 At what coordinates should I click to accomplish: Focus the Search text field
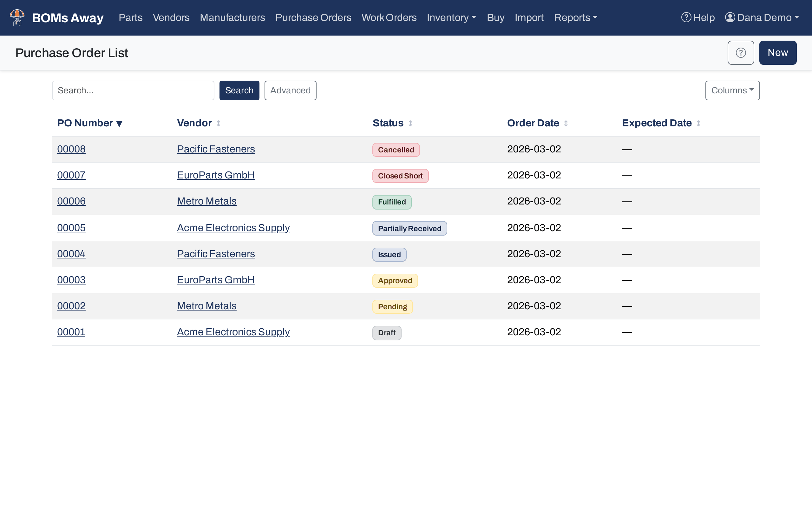(133, 90)
